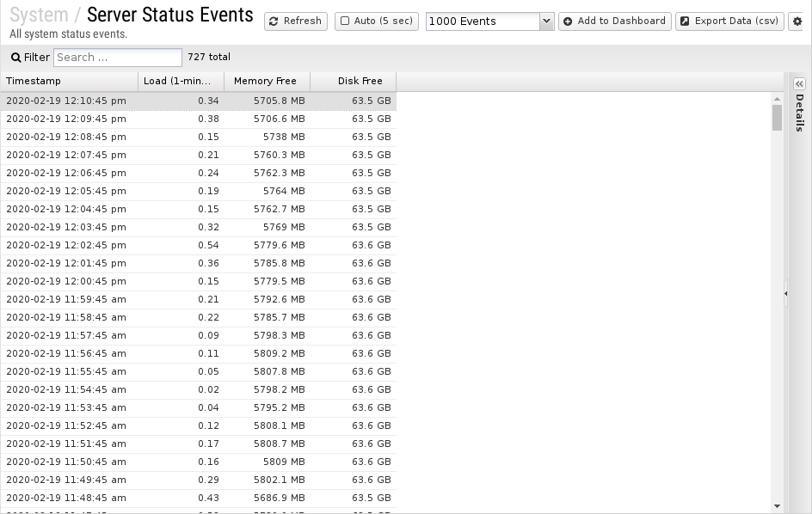Select row 2020-02-19 12:06:45 pm
The width and height of the screenshot is (812, 514).
(199, 174)
